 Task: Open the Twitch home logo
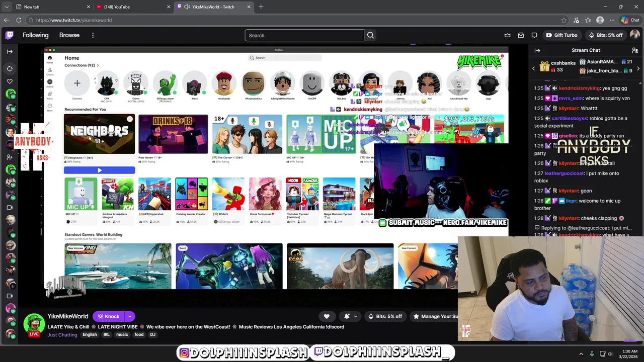point(10,35)
